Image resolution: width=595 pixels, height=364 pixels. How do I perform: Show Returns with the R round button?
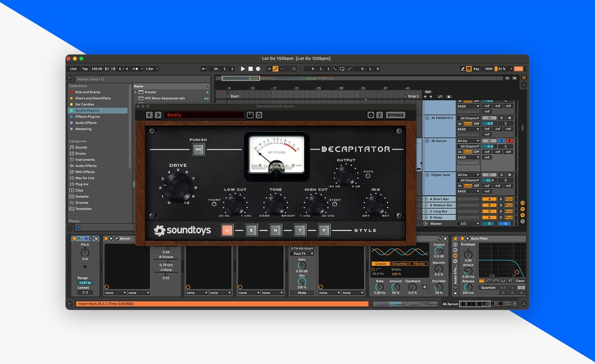pyautogui.click(x=522, y=209)
